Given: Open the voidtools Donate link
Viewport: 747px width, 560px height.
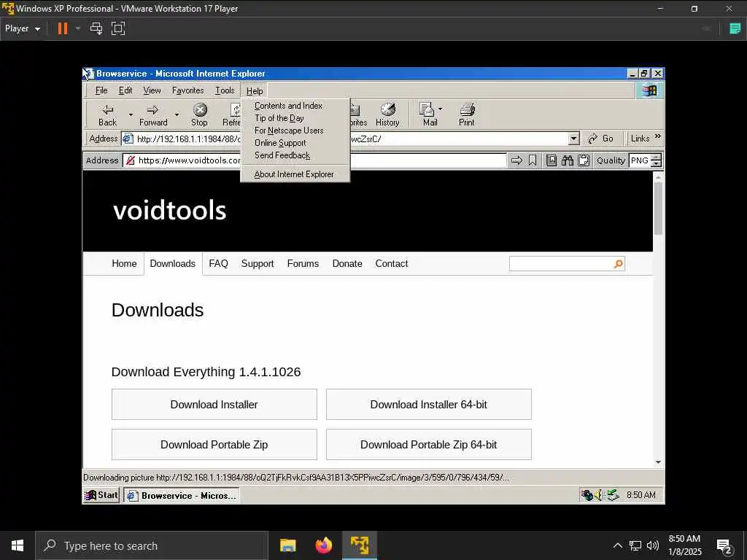Looking at the screenshot, I should [347, 264].
